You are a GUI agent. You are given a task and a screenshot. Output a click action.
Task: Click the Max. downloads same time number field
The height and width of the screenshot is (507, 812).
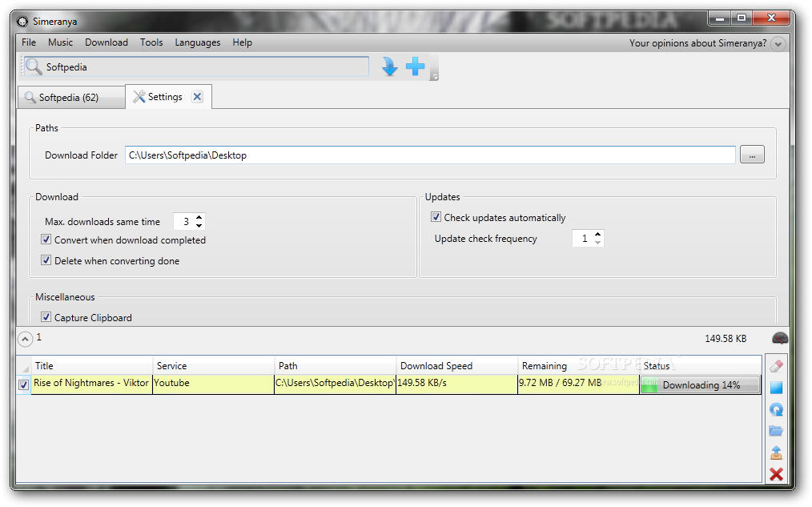(184, 221)
